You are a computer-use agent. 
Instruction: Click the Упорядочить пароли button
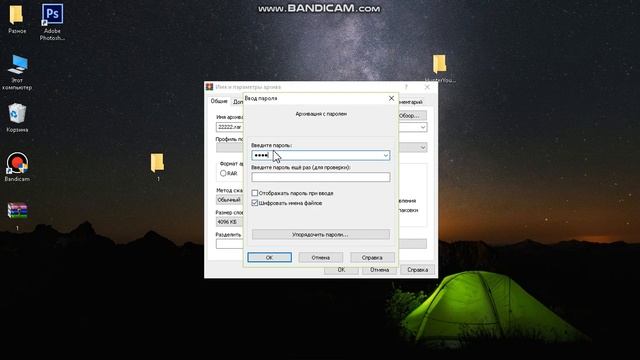click(320, 235)
